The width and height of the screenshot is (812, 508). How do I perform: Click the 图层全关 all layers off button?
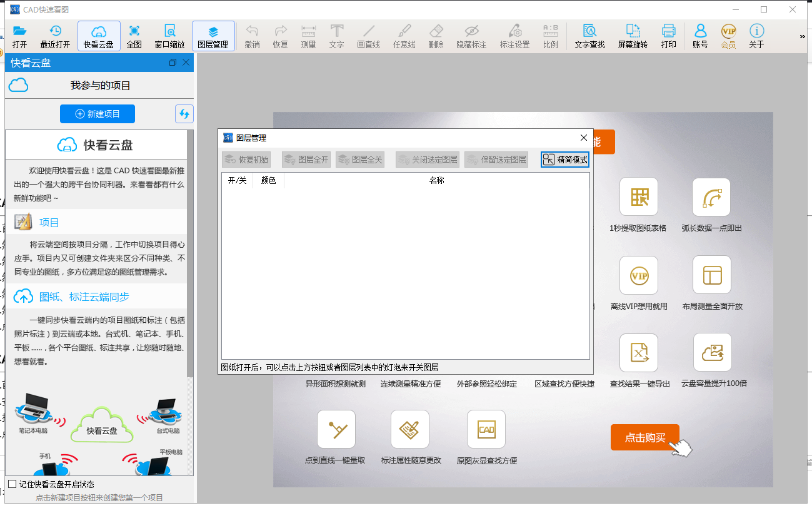(360, 160)
